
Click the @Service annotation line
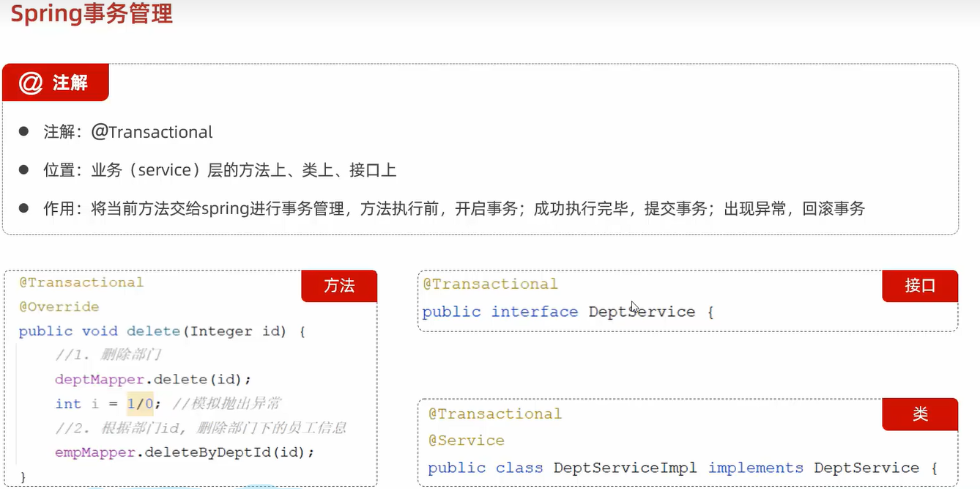coord(467,441)
